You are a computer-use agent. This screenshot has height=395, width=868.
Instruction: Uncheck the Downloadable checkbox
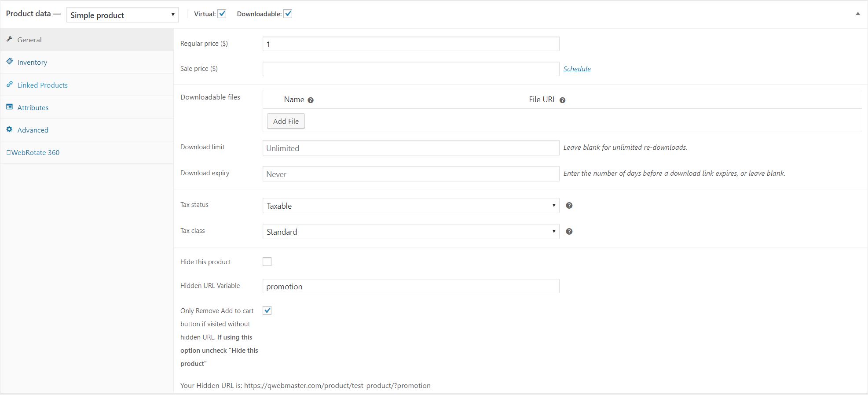pyautogui.click(x=288, y=14)
